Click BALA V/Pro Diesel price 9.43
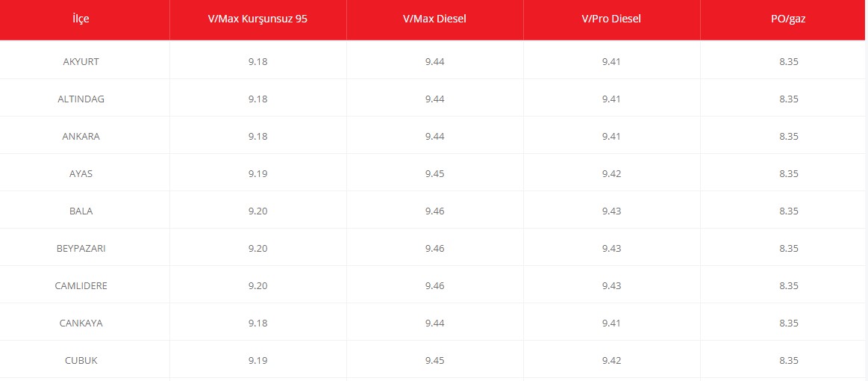This screenshot has width=868, height=381. [x=612, y=211]
